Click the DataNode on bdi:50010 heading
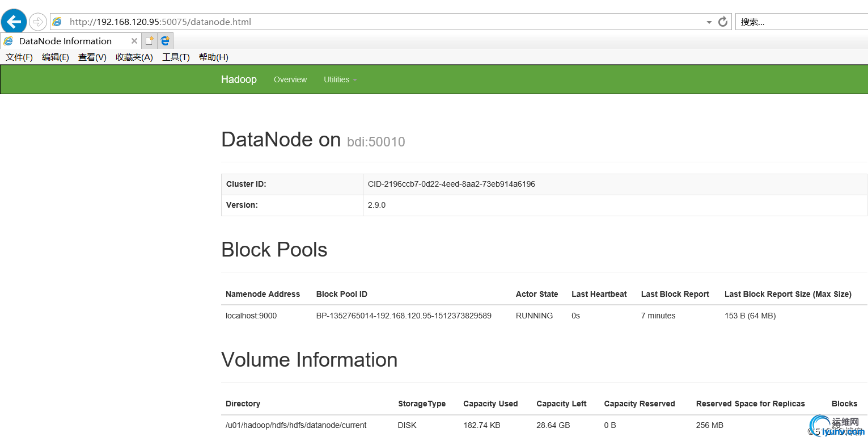Viewport: 868px width, 441px height. [x=313, y=140]
